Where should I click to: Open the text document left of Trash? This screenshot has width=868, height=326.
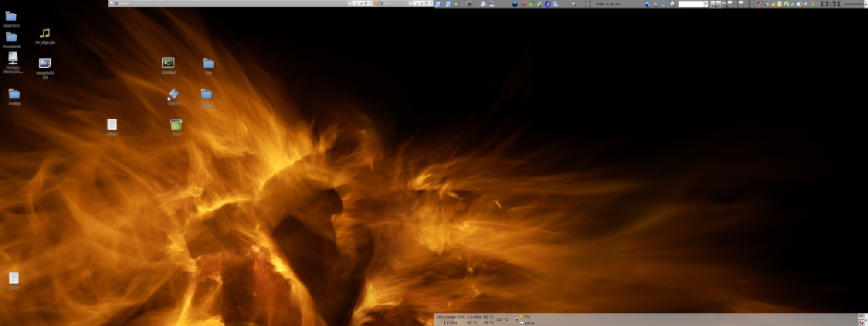click(x=112, y=125)
